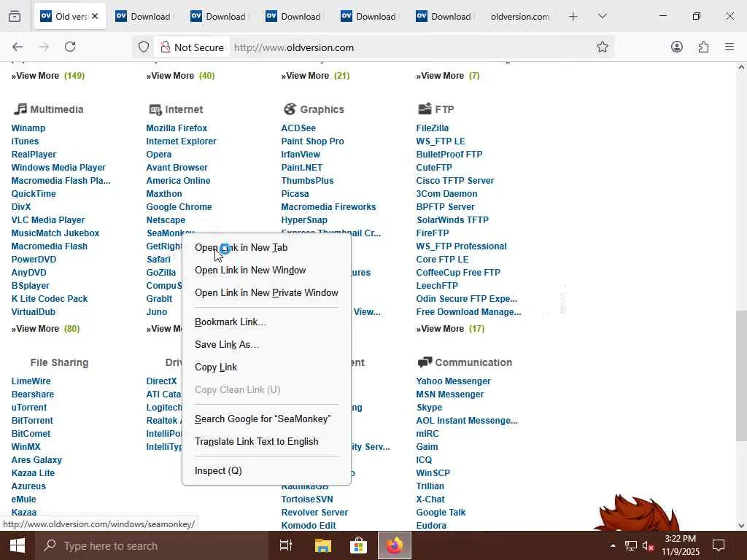Open the LimeWire link

click(31, 381)
